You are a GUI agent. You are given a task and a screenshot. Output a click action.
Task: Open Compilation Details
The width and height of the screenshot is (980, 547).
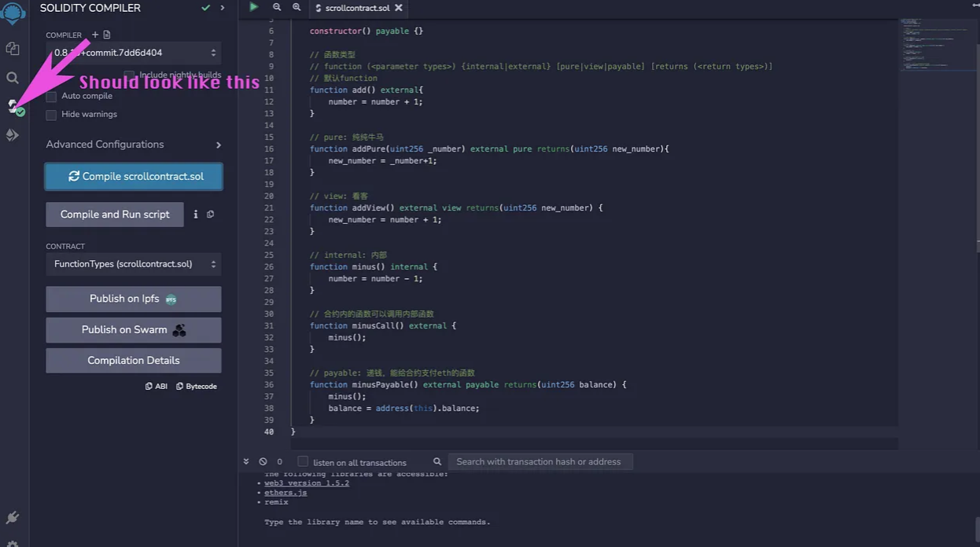pos(134,361)
